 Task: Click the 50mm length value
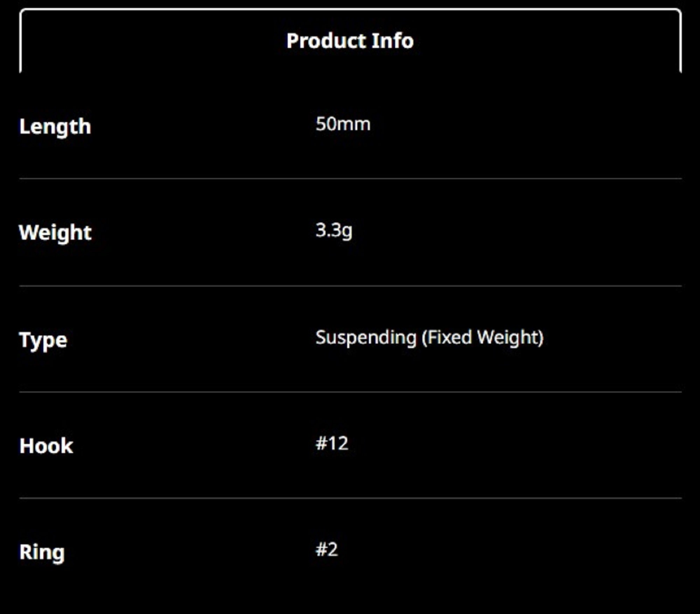343,124
